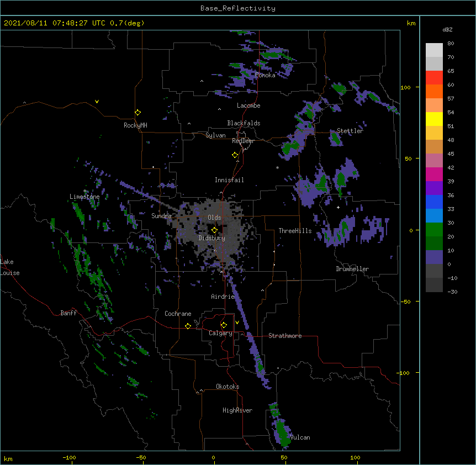This screenshot has width=476, height=465.
Task: Select the Drumheller label
Action: (x=352, y=269)
